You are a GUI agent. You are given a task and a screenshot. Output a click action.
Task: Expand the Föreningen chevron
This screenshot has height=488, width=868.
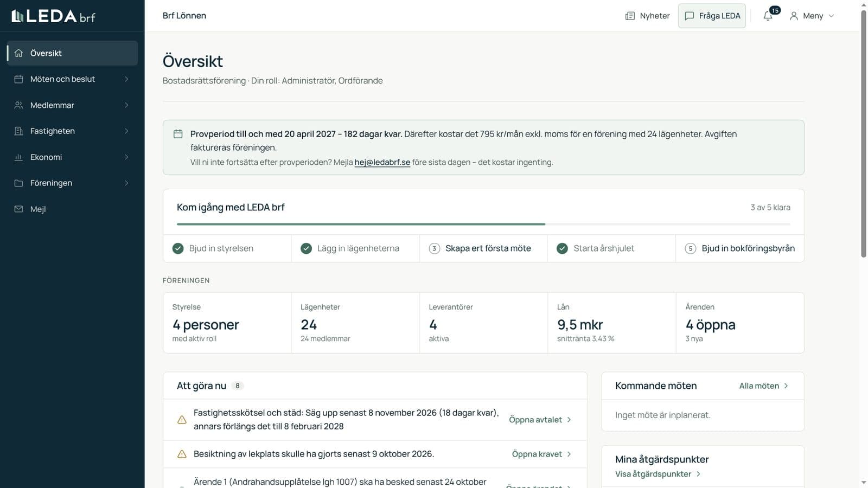(126, 183)
